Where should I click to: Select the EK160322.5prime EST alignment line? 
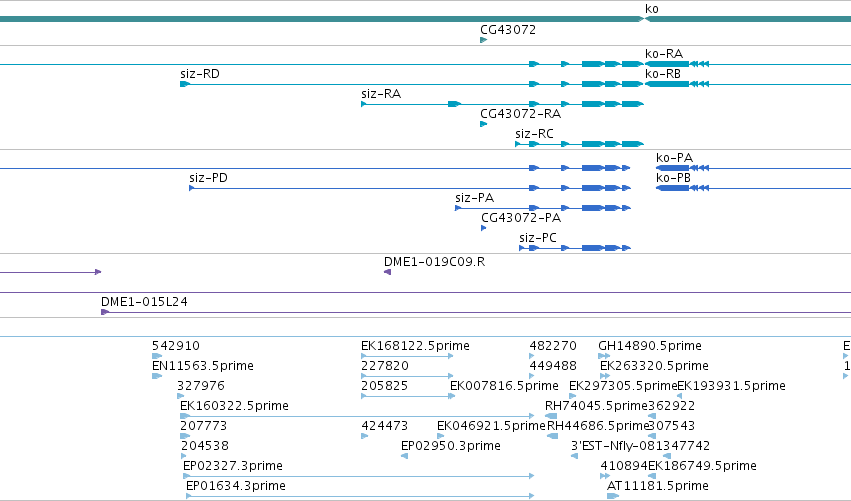[357, 416]
